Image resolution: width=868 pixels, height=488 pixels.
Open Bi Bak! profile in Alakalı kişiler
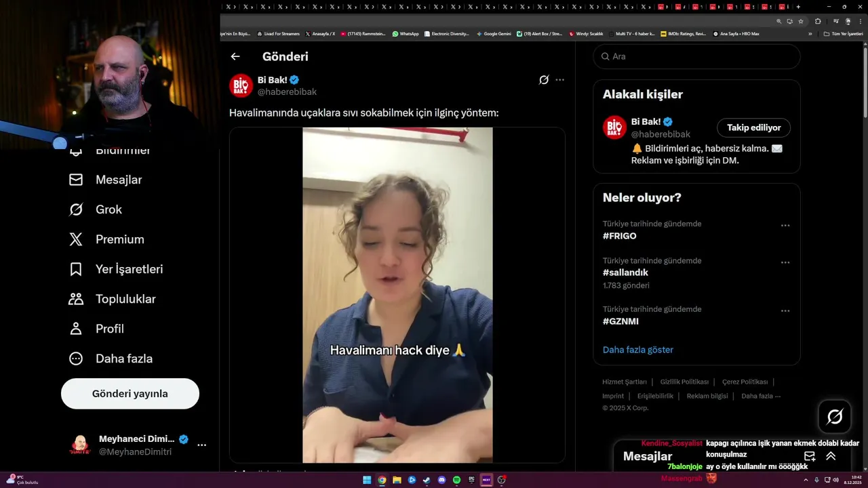(x=646, y=122)
